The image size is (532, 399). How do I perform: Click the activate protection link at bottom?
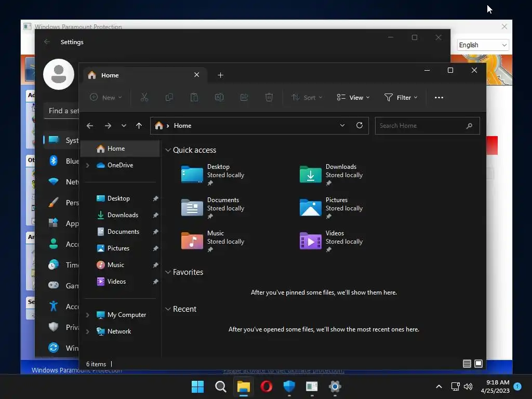pos(284,371)
